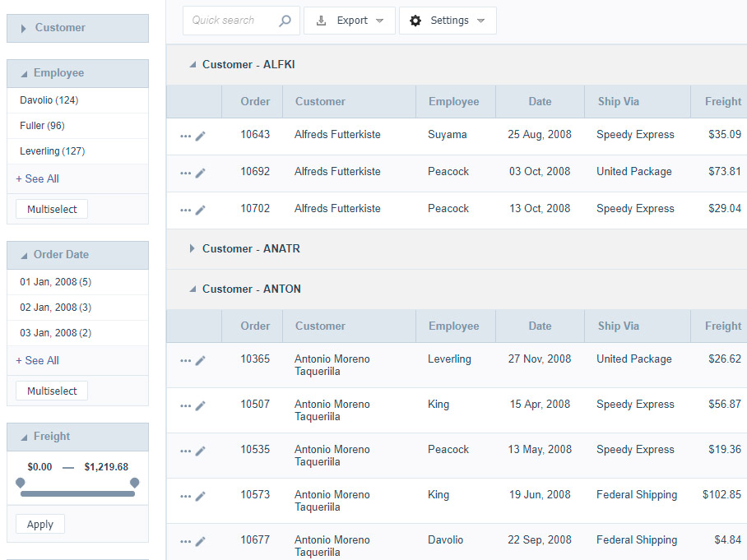Open the three-dot actions for order 10365
Image resolution: width=747 pixels, height=560 pixels.
point(185,360)
